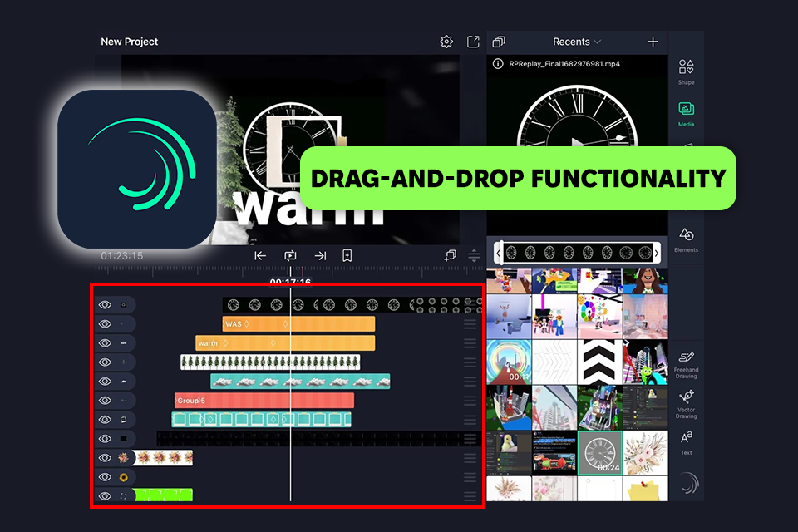
Task: Hide the pink flower layer
Action: click(105, 458)
